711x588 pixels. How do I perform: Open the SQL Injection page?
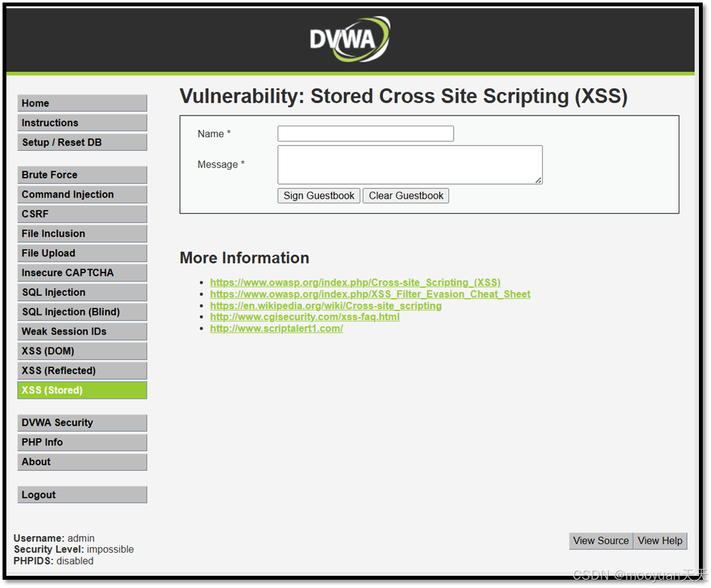[x=82, y=292]
